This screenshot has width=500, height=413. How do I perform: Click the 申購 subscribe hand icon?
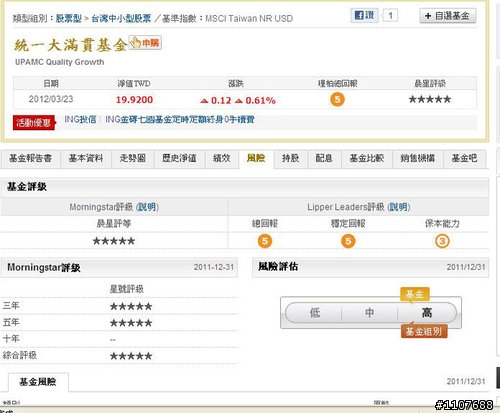pos(145,43)
